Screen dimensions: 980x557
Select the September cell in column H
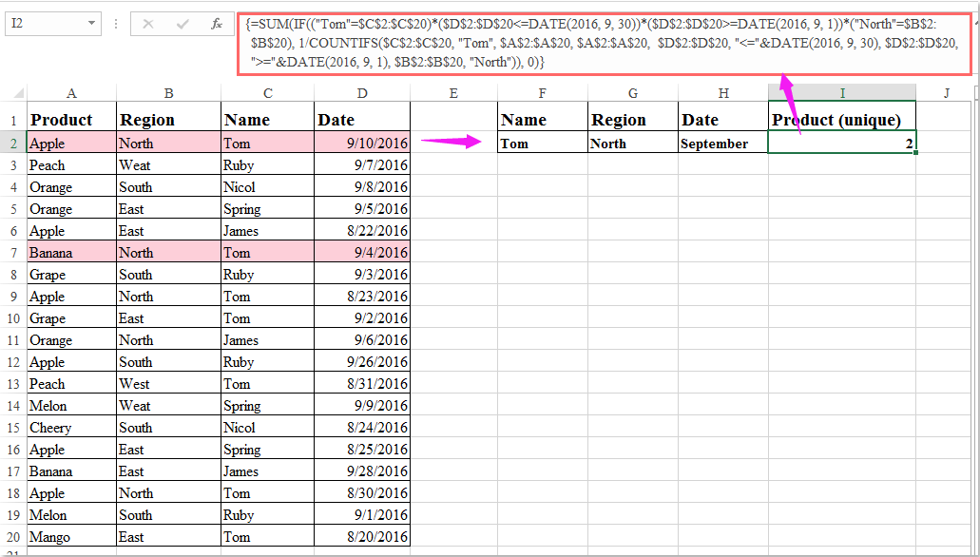(x=723, y=143)
